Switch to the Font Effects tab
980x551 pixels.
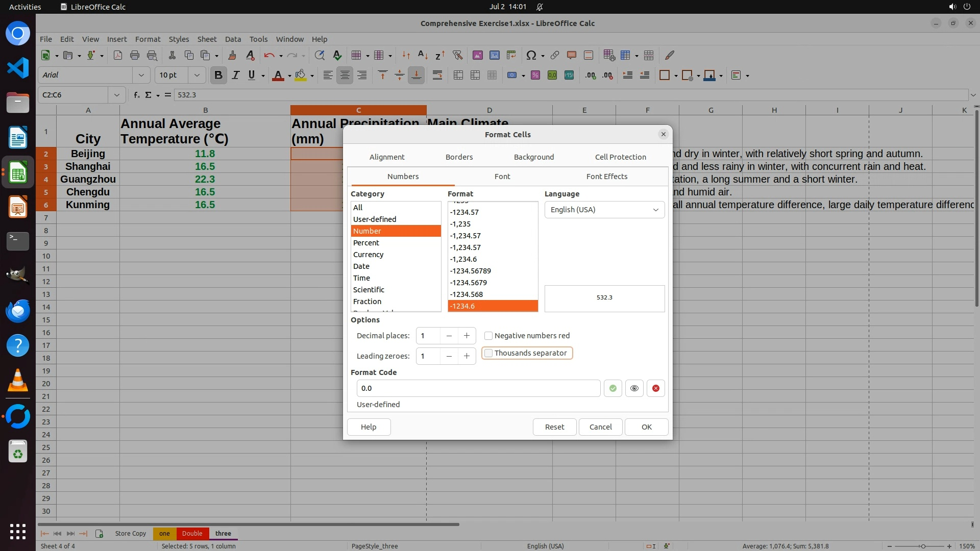[606, 177]
